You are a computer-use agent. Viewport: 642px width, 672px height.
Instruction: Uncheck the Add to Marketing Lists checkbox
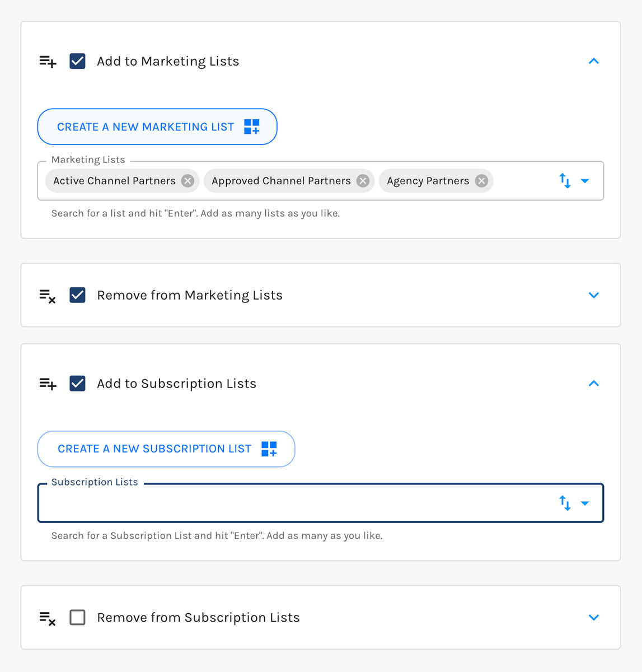[77, 61]
